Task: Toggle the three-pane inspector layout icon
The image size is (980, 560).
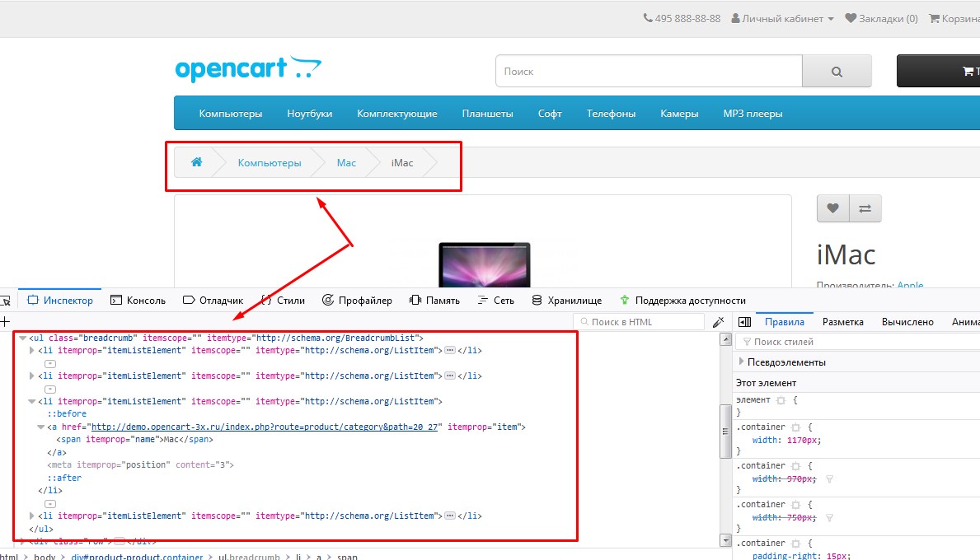Action: click(744, 322)
